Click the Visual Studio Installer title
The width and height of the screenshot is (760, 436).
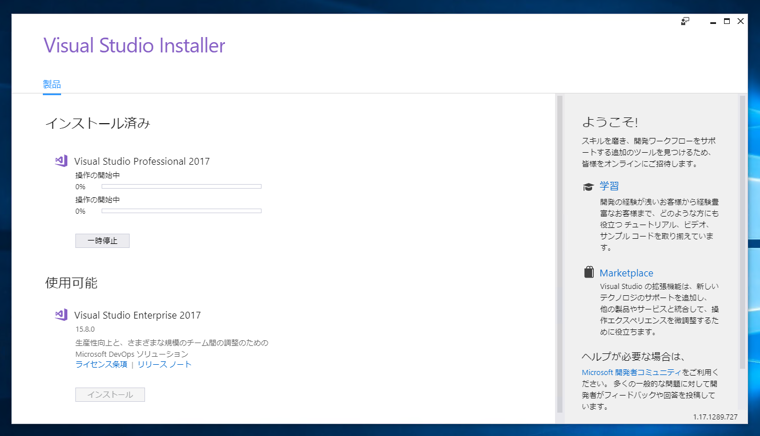click(134, 46)
